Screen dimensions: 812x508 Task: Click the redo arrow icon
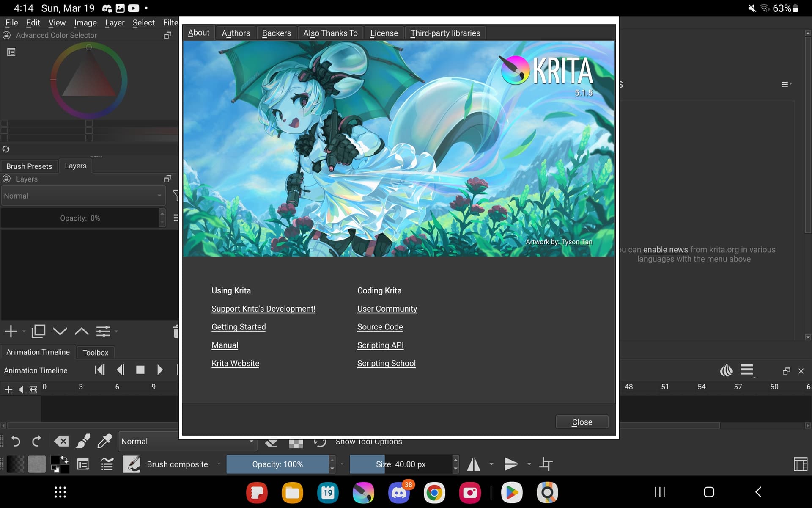coord(36,442)
